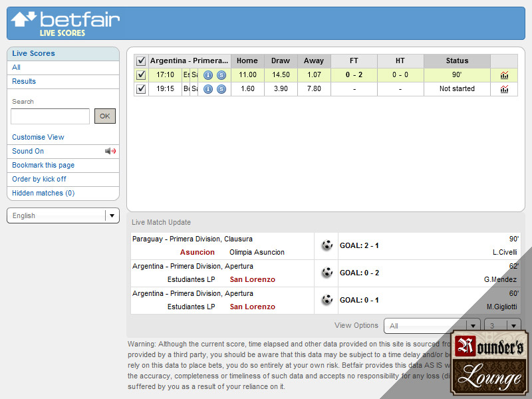Image resolution: width=532 pixels, height=399 pixels.
Task: Click the Sound On speaker icon
Action: click(110, 151)
